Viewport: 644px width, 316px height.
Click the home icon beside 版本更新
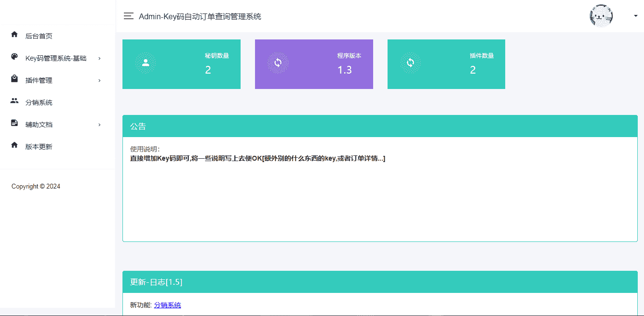14,145
